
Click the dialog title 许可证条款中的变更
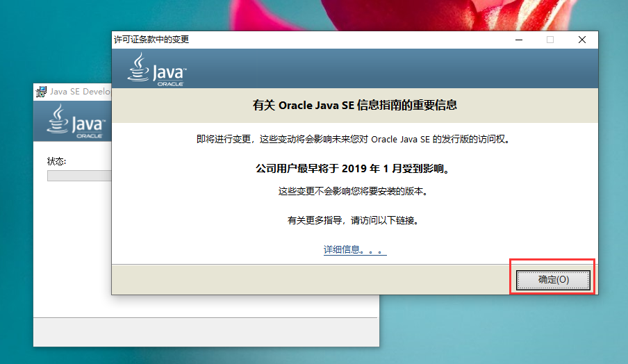[151, 39]
